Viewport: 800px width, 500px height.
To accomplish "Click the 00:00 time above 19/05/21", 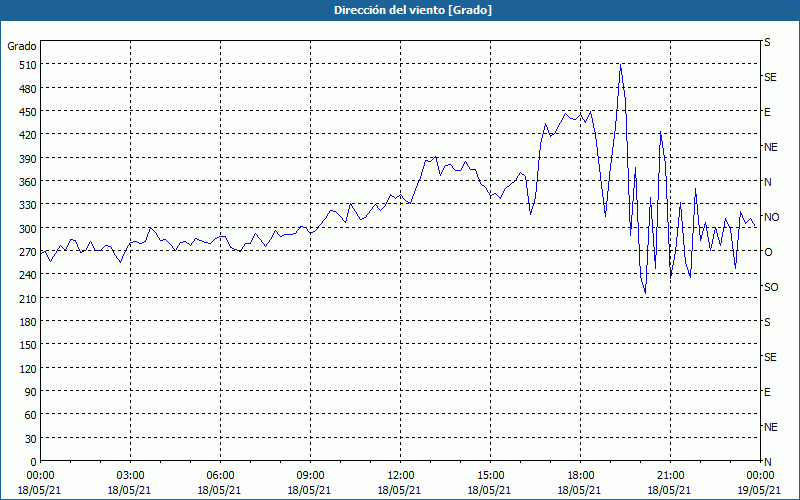I will tap(760, 476).
